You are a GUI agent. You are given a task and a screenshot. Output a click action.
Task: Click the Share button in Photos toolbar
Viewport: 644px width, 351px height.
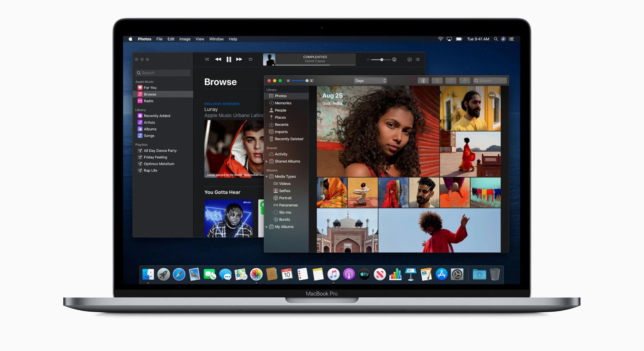[437, 81]
